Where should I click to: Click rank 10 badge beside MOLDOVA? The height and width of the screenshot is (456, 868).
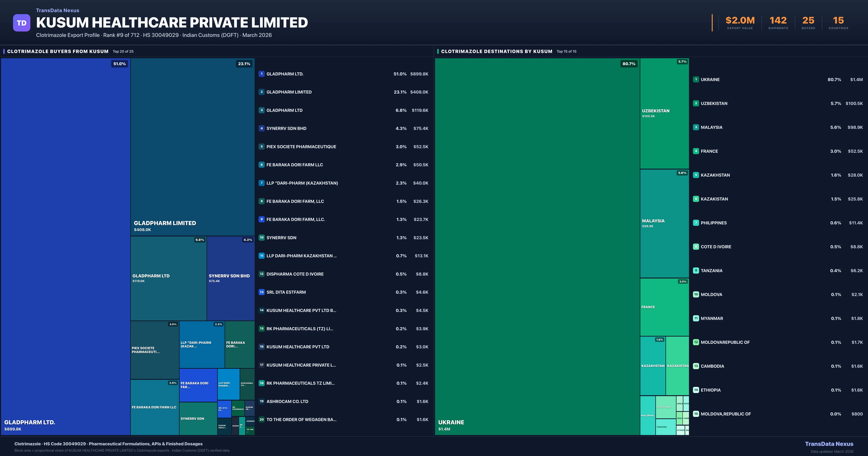[696, 294]
